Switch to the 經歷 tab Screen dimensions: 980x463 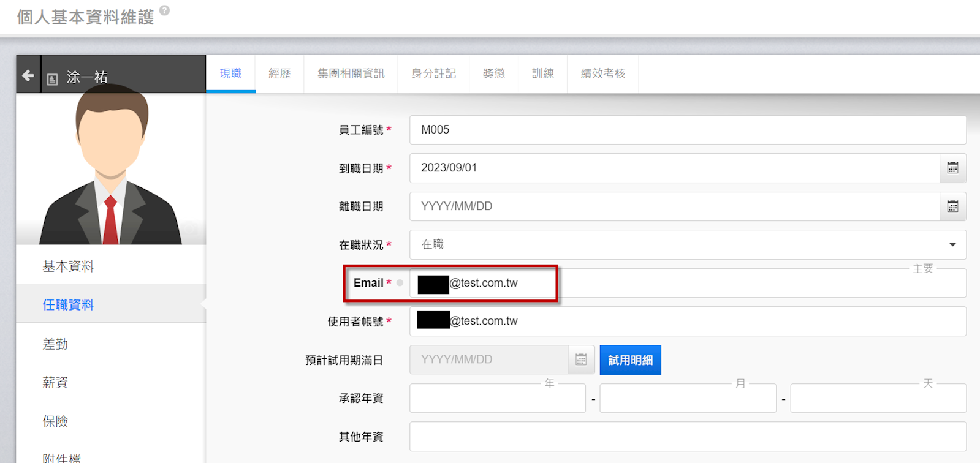(279, 73)
